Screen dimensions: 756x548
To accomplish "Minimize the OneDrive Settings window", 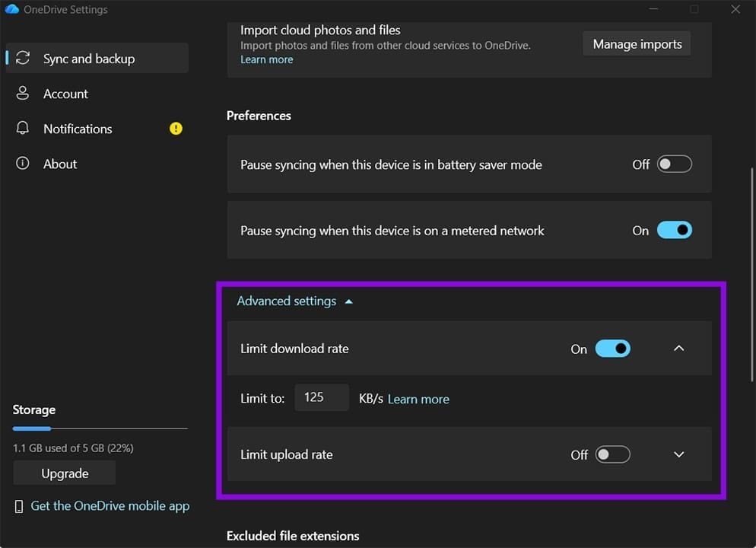I will (653, 9).
